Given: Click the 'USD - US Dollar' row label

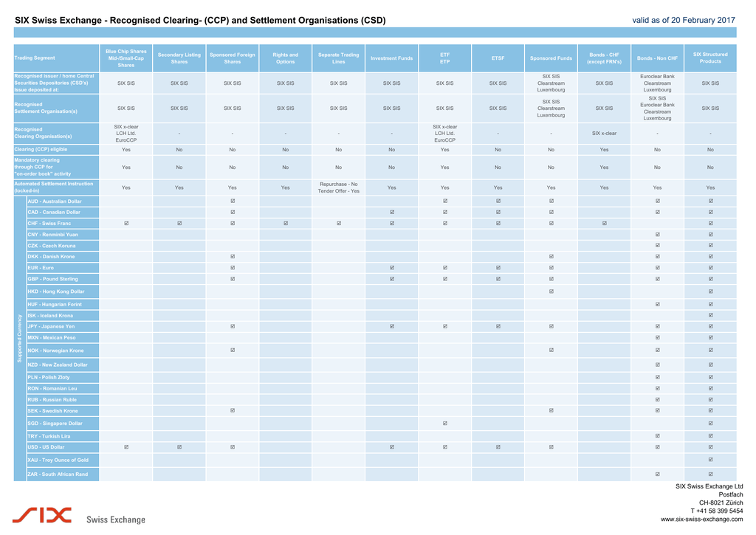Looking at the screenshot, I should (63, 446).
